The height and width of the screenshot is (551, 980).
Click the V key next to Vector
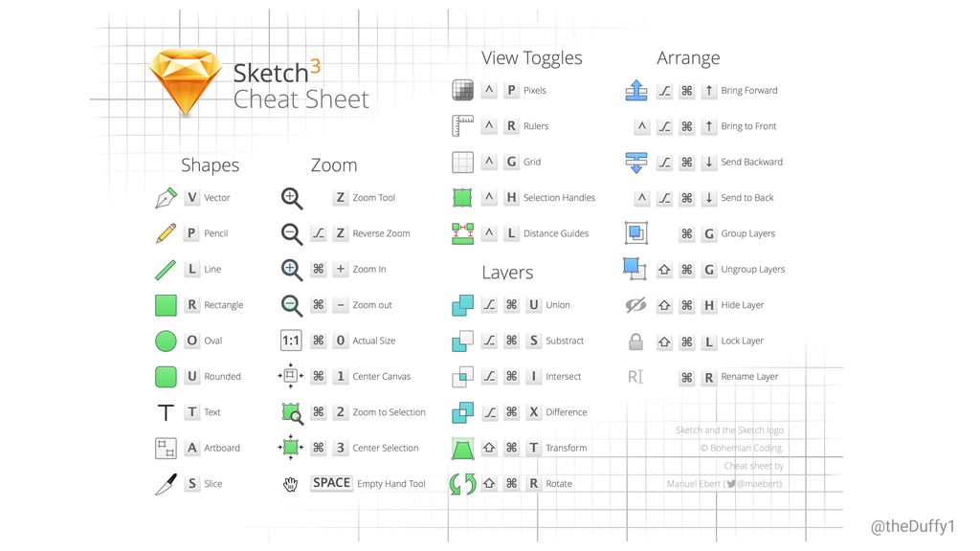point(191,197)
